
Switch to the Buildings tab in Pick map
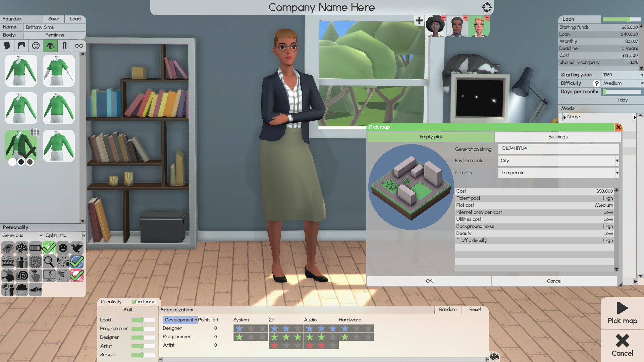(557, 136)
